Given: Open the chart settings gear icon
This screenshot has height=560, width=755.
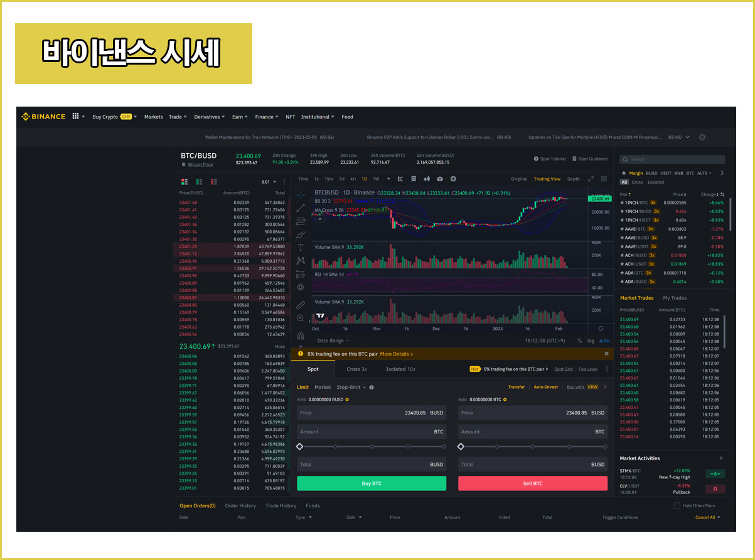Looking at the screenshot, I should (x=601, y=328).
